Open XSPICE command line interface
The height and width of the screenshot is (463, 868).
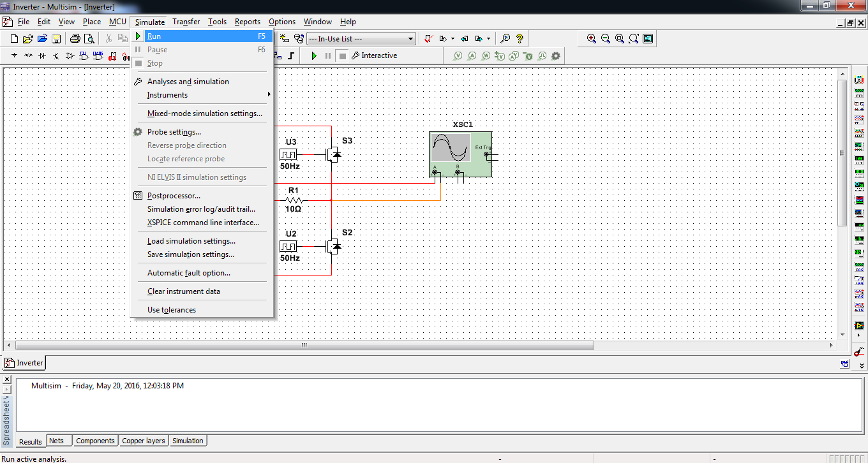tap(202, 223)
